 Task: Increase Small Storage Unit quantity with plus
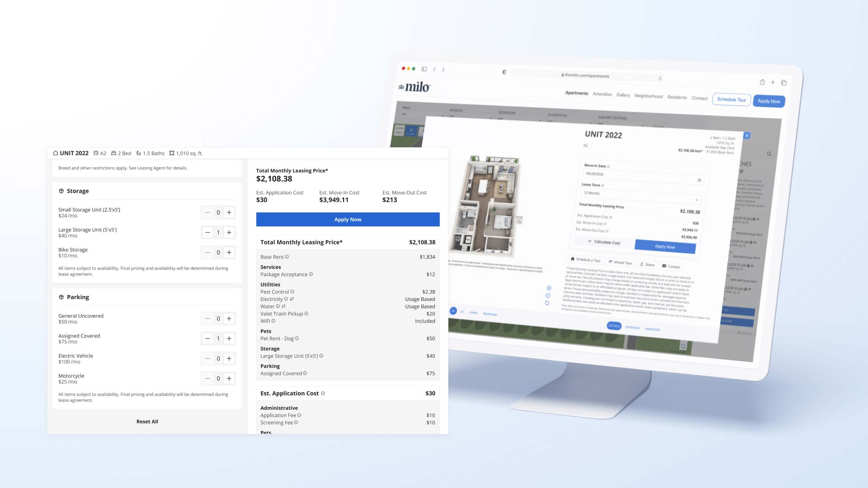229,212
